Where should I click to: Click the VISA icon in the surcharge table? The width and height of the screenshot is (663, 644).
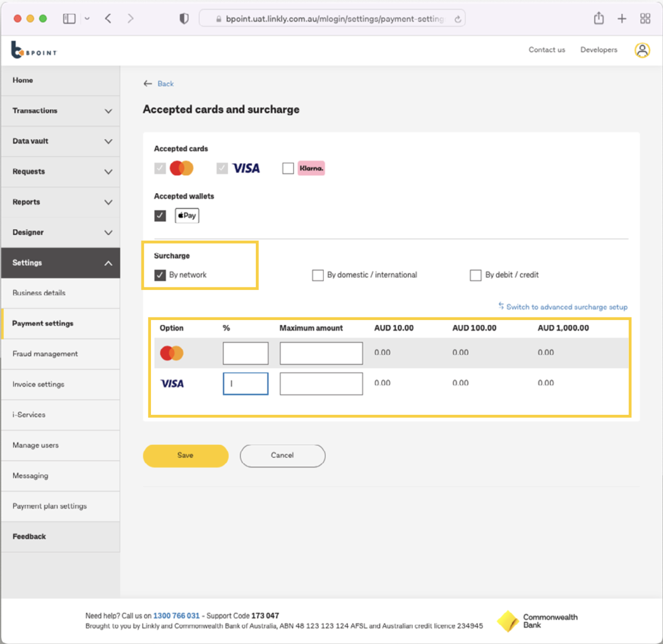(x=172, y=383)
